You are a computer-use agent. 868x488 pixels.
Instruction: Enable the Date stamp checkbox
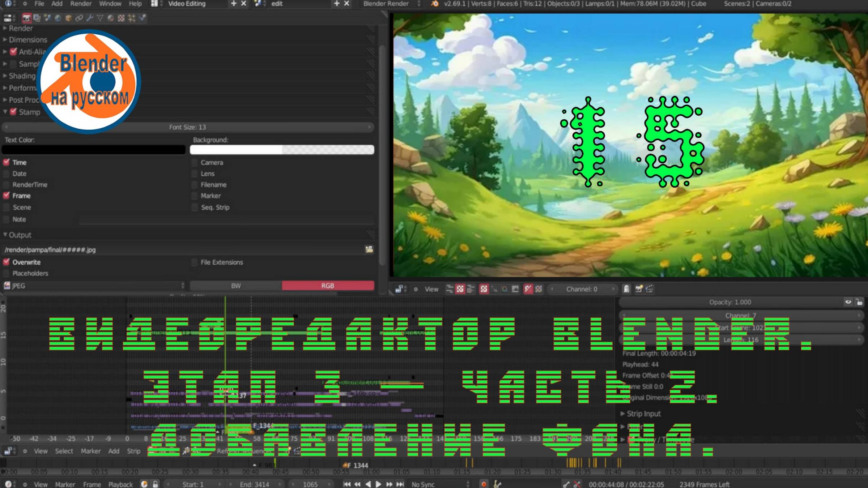click(x=6, y=174)
